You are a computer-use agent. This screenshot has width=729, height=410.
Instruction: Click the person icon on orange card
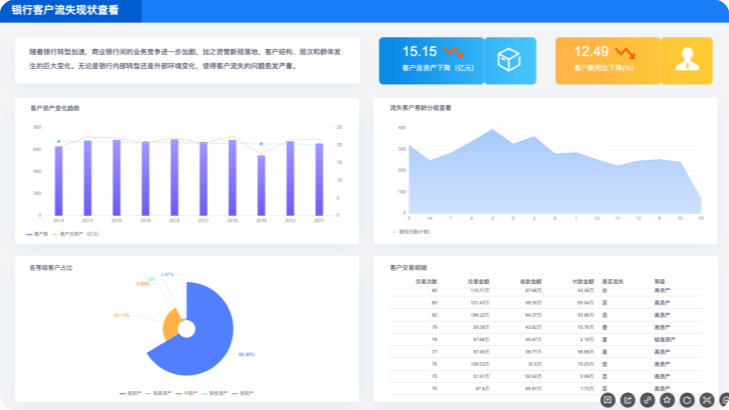[687, 59]
